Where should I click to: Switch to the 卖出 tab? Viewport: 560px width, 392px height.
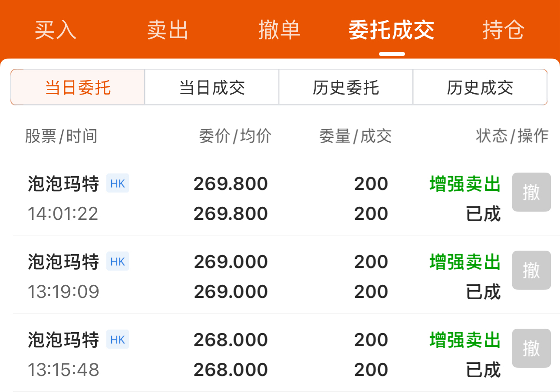[x=168, y=30]
